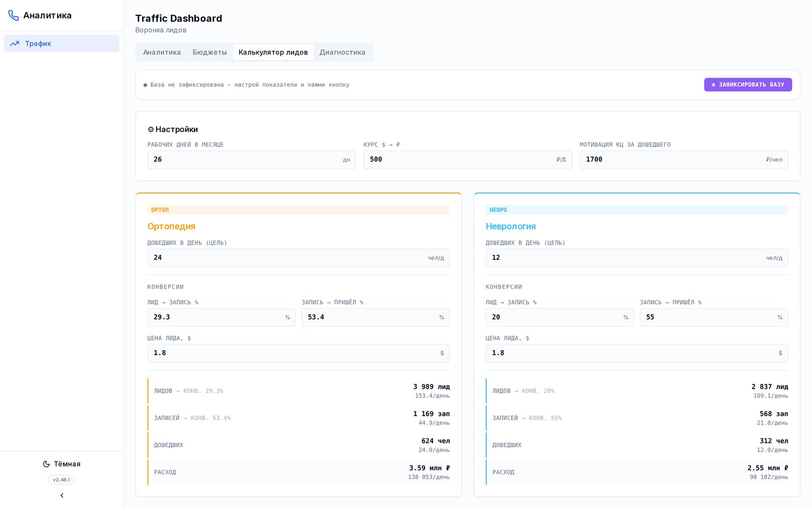Click Ортопедия Дошедших в день field
Image resolution: width=812 pixels, height=508 pixels.
pyautogui.click(x=298, y=258)
